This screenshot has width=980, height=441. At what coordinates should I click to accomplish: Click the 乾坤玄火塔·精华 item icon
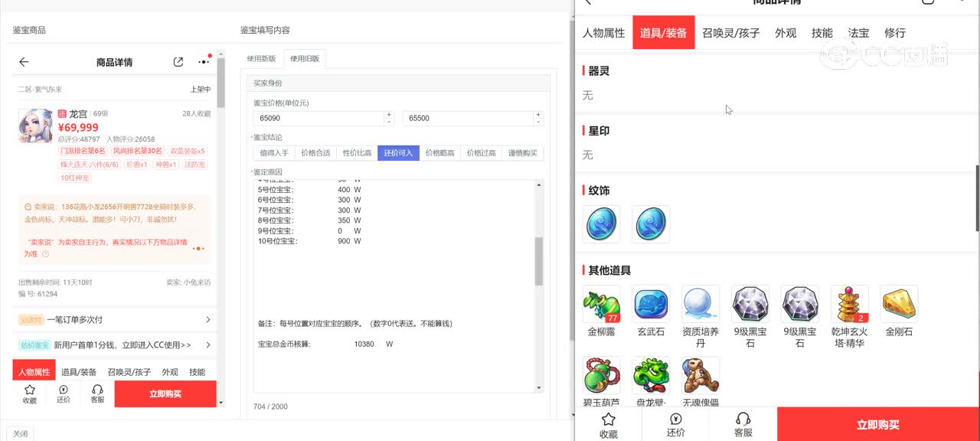click(x=849, y=304)
